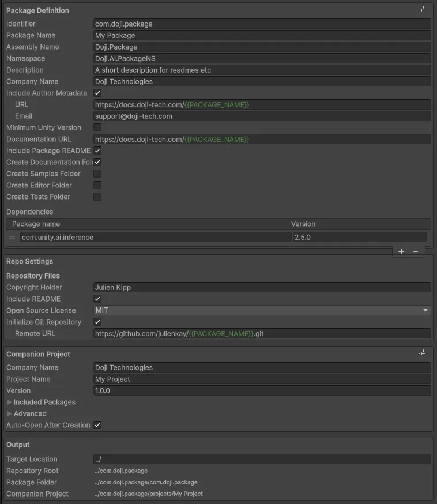Screen dimensions: 437x504
Task: Edit the Description field
Action: click(x=262, y=70)
